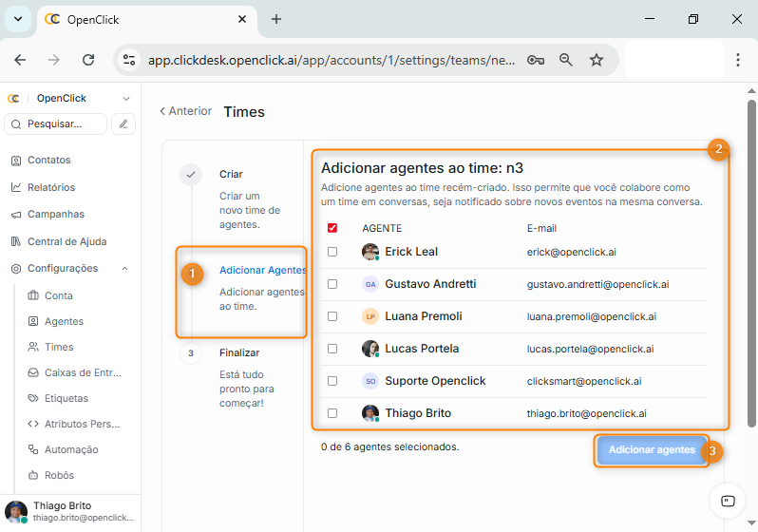
Task: Expand the OpenClick account dropdown
Action: (x=126, y=98)
